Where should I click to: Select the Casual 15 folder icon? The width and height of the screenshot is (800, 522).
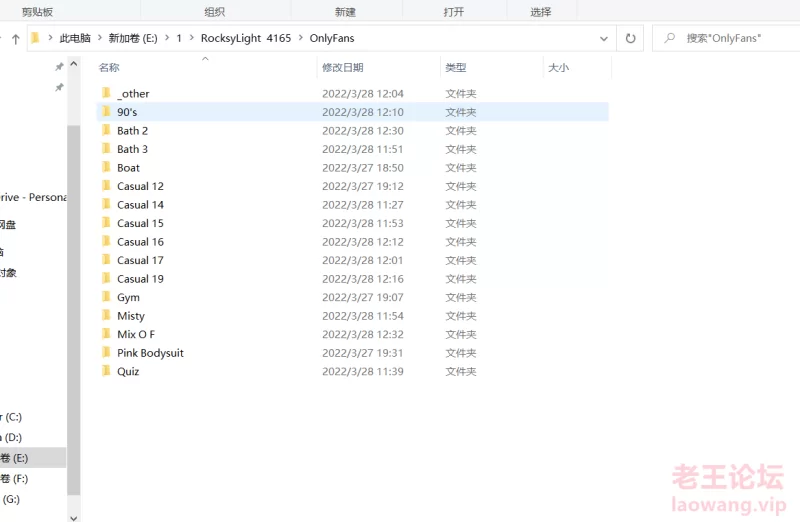(x=106, y=222)
